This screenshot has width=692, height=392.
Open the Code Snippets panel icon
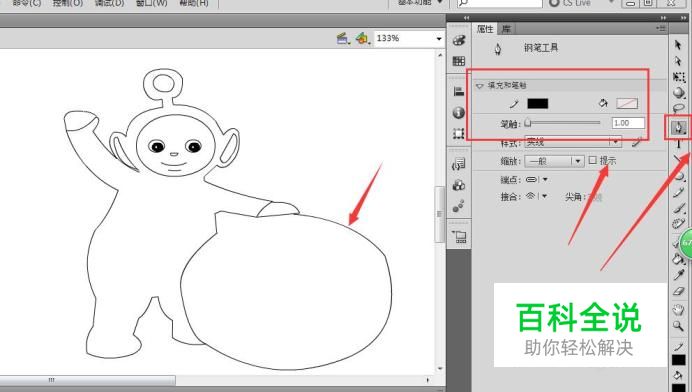point(459,164)
